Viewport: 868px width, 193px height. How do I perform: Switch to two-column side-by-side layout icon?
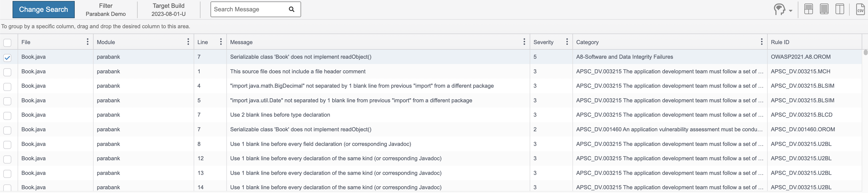(840, 9)
